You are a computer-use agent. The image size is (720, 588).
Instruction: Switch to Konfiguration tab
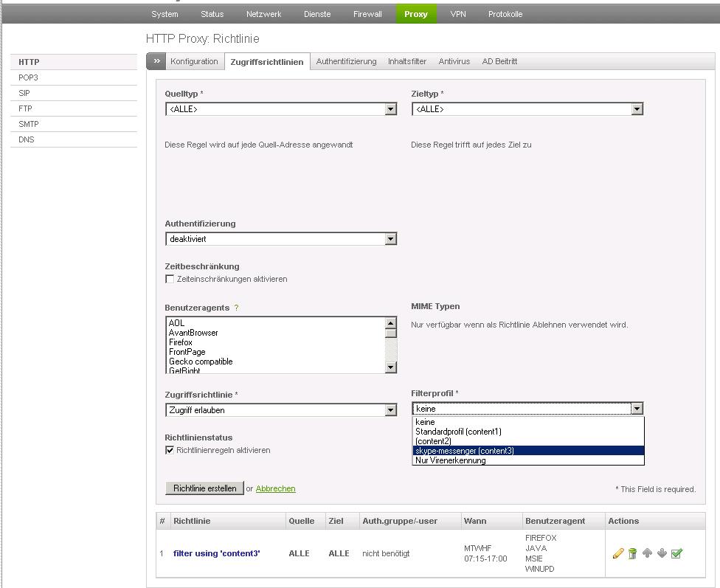(x=194, y=61)
